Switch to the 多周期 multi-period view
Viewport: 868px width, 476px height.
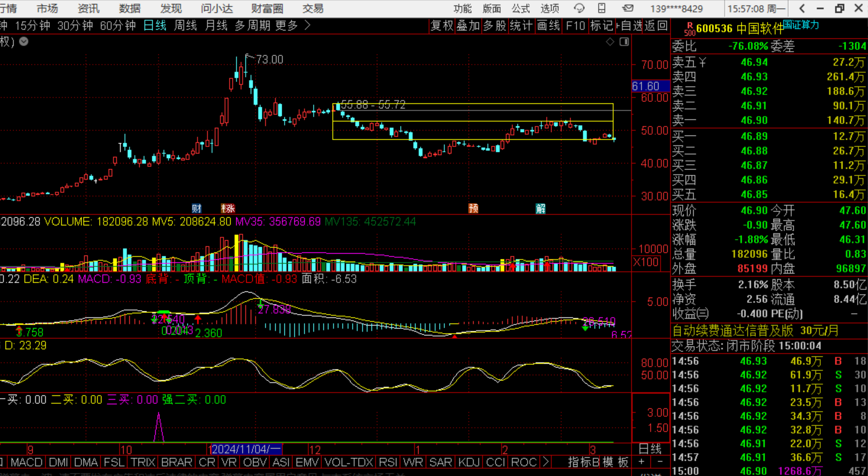tap(252, 25)
